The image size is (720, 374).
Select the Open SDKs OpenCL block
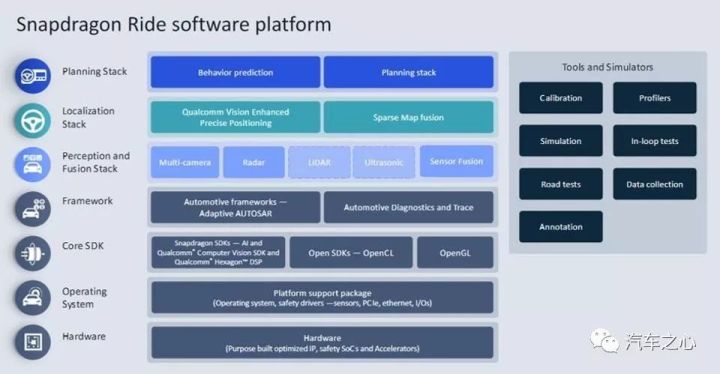(351, 253)
